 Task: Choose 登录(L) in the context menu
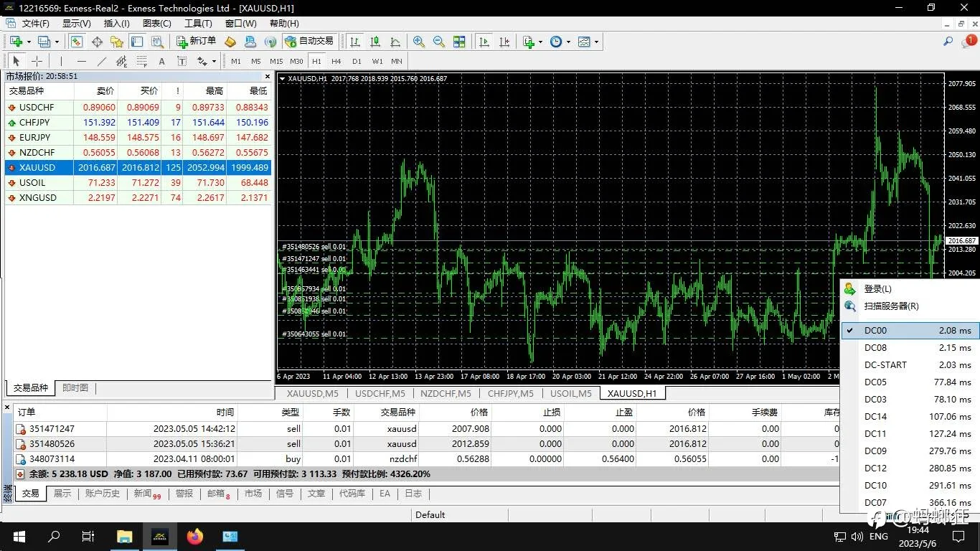[x=910, y=289]
